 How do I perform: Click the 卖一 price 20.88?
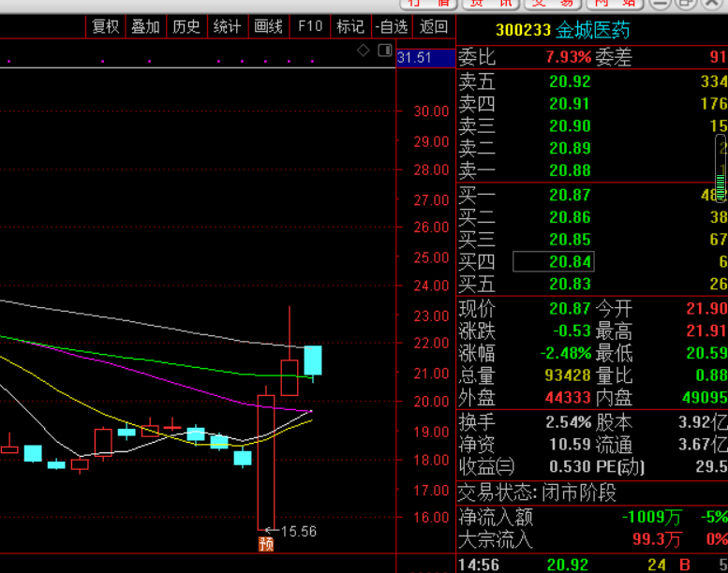[x=570, y=170]
